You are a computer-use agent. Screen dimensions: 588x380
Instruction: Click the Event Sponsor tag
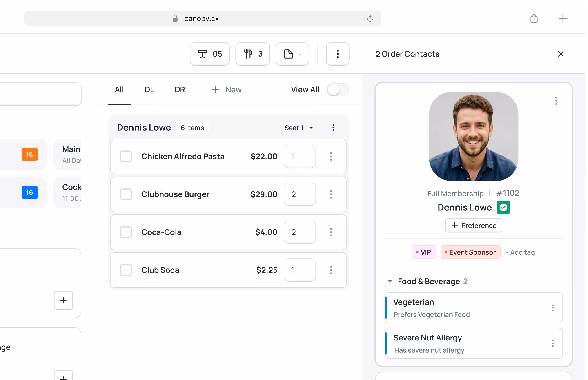point(470,252)
